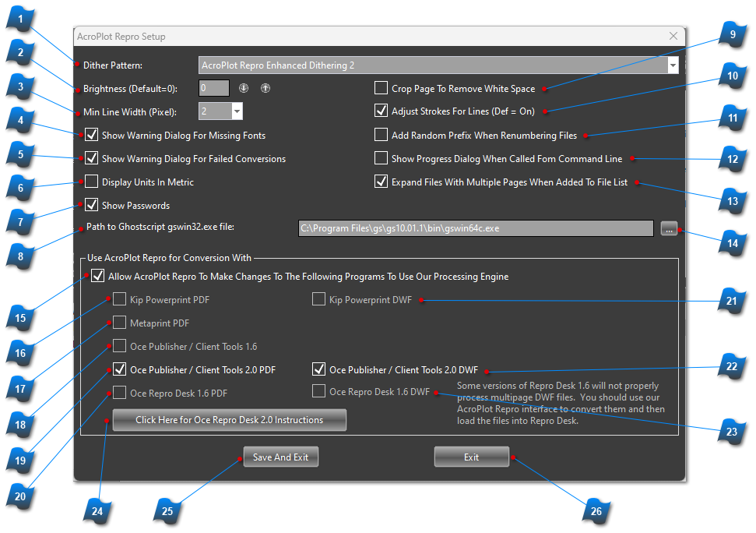756x533 pixels.
Task: Uncheck Oce Publisher / Client Tools 2.0 DWF
Action: [318, 369]
